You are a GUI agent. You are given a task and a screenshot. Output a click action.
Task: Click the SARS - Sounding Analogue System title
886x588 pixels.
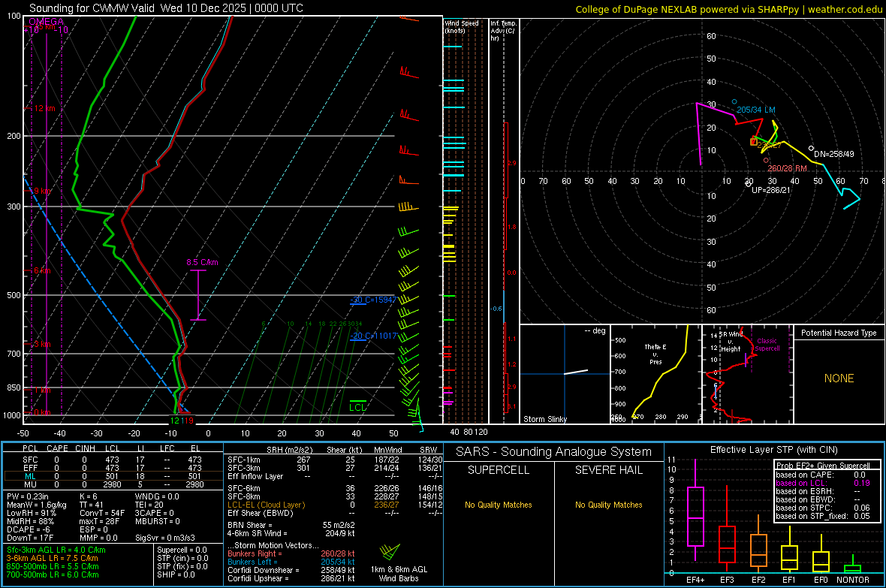click(x=554, y=452)
